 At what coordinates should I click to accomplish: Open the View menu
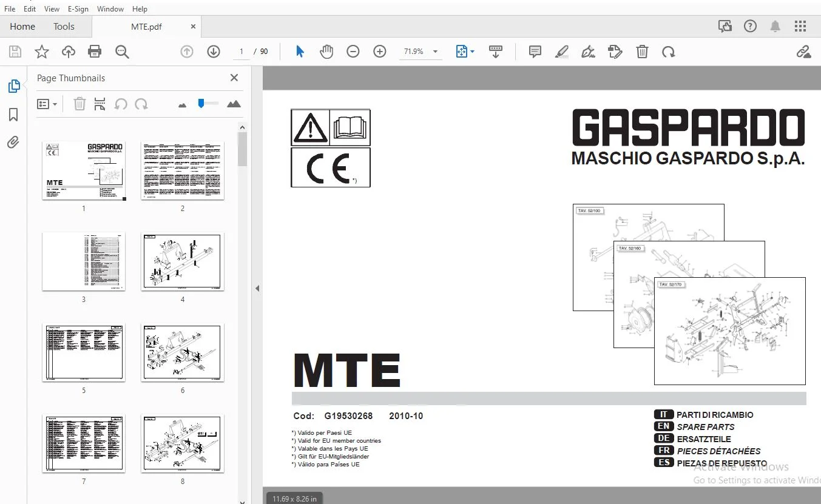pos(52,9)
